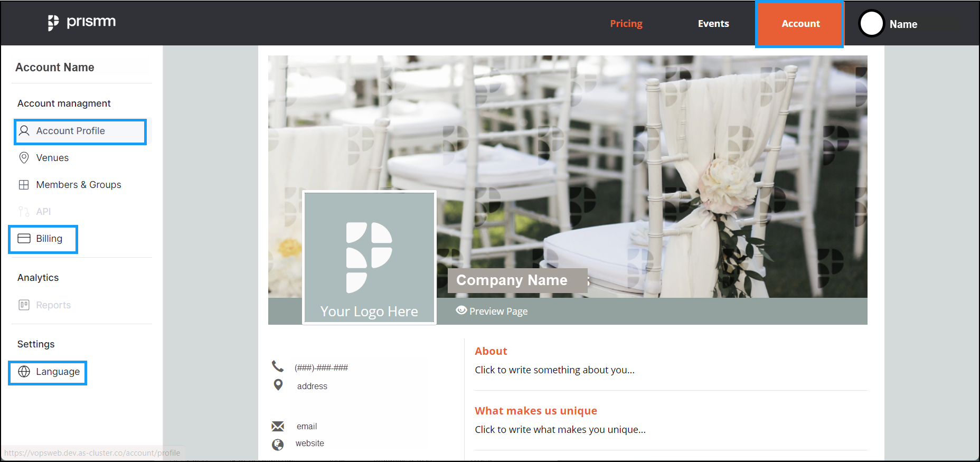Click the Your Logo Here placeholder
The height and width of the screenshot is (462, 980).
[369, 258]
